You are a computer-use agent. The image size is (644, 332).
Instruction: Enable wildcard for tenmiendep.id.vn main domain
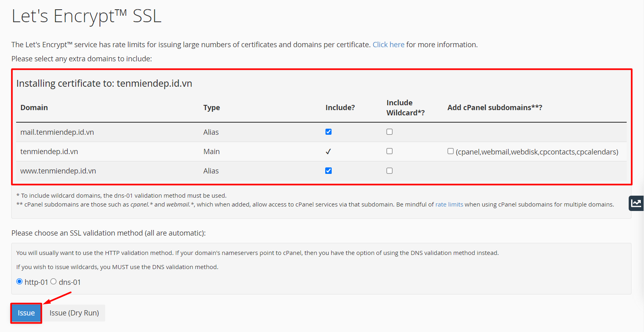tap(389, 151)
